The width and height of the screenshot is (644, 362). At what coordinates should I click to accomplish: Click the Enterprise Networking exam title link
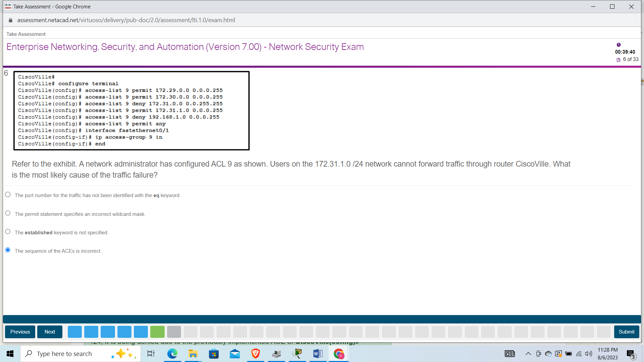(185, 46)
